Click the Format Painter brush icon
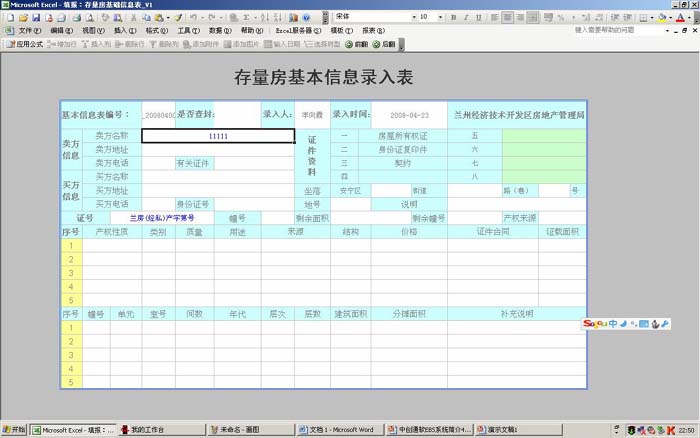The image size is (700, 438). [179, 17]
